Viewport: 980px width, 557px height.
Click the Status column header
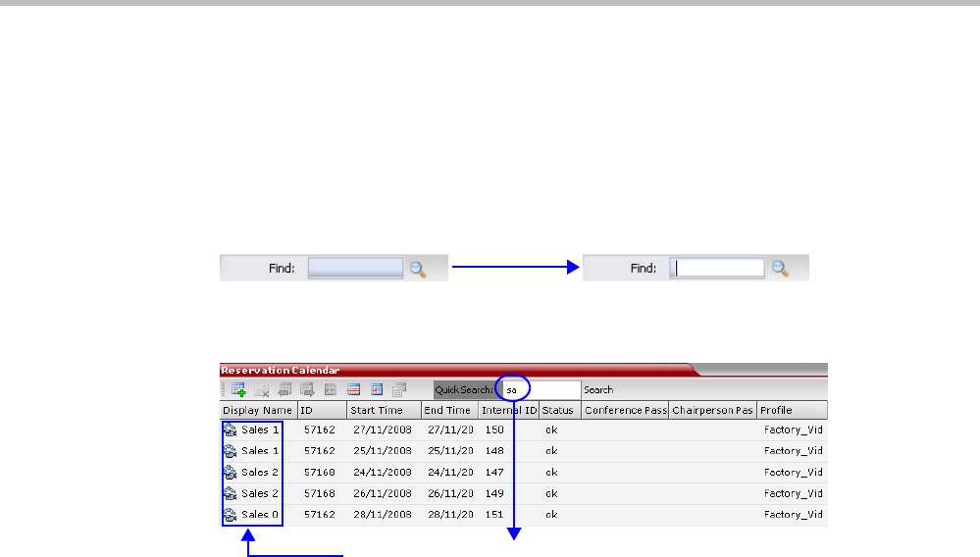559,410
